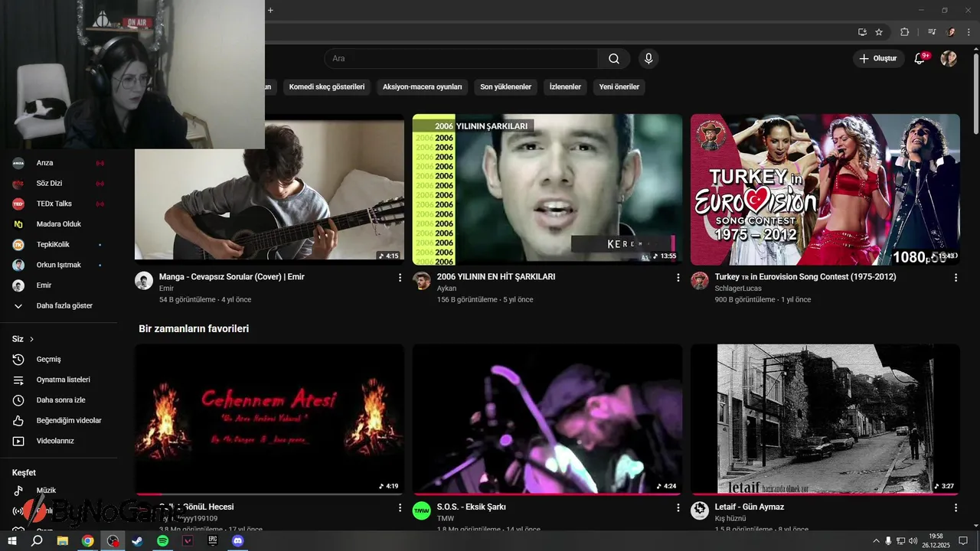Image resolution: width=980 pixels, height=551 pixels.
Task: Open Windows notification center icon
Action: 964,541
